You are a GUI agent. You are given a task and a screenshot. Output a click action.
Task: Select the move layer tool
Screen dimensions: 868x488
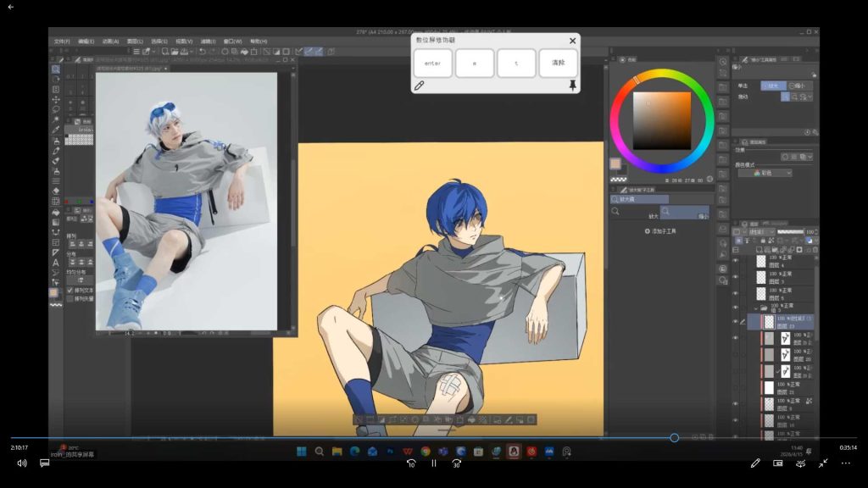point(56,100)
